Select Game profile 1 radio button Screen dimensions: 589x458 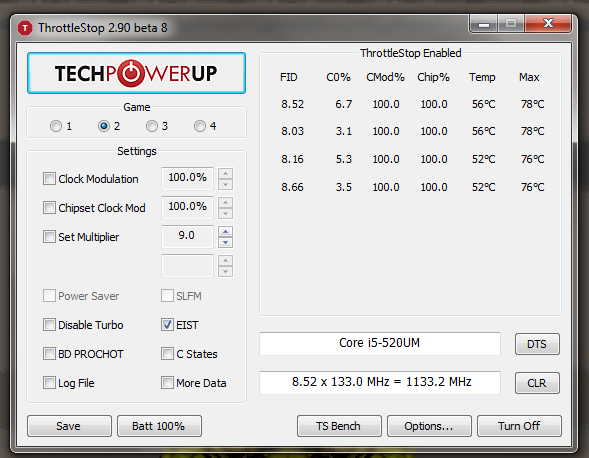(56, 126)
